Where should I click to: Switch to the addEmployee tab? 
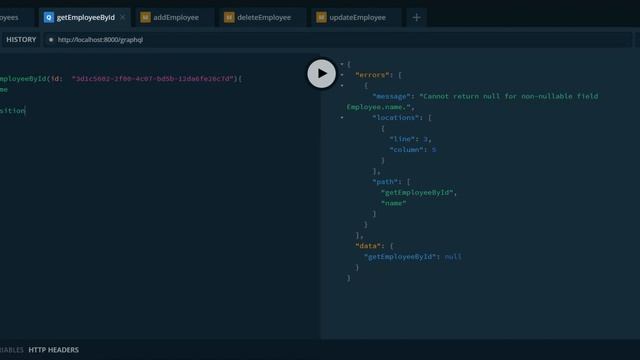pos(176,18)
